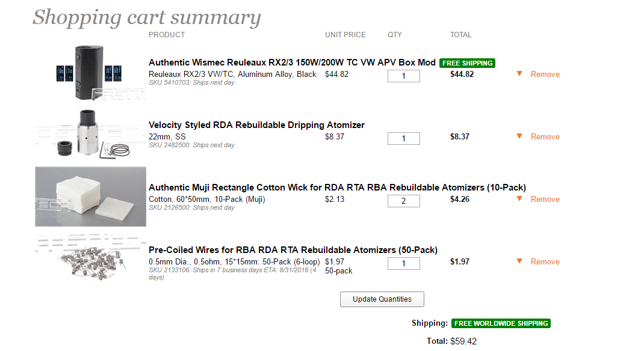Click the orange arrow beside Wismec Reuleaux Remove
This screenshot has height=351, width=644.
pos(519,74)
